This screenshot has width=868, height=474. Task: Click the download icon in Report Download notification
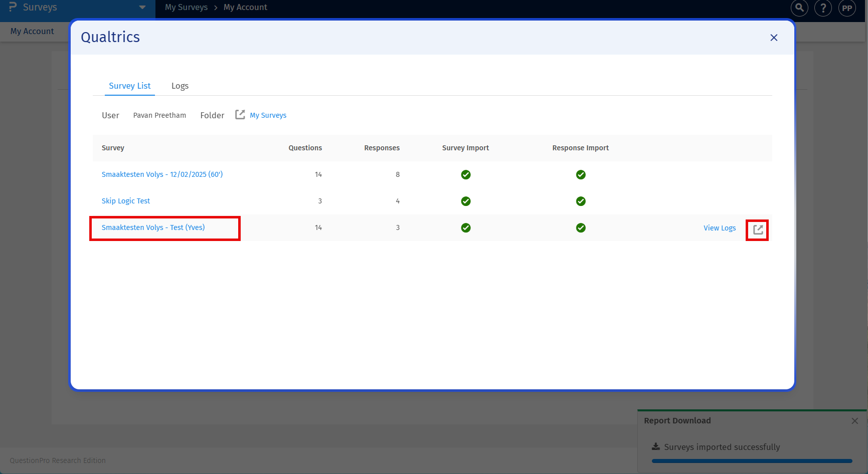tap(655, 446)
